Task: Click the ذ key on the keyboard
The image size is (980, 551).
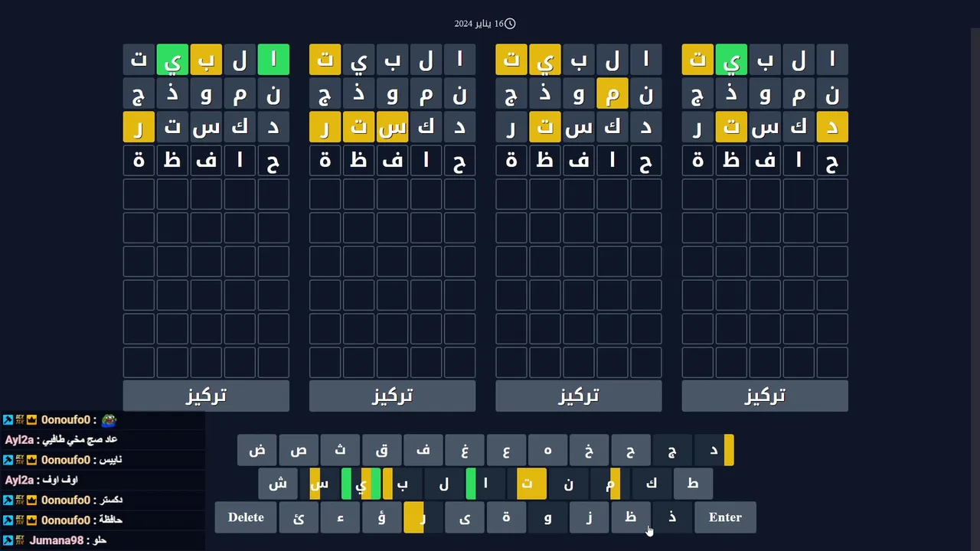Action: (x=671, y=517)
